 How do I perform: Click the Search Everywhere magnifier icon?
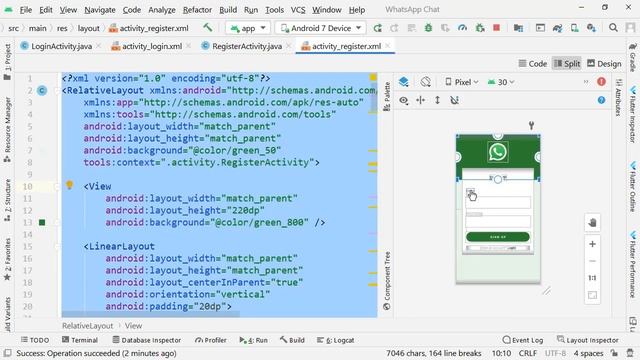pos(613,27)
